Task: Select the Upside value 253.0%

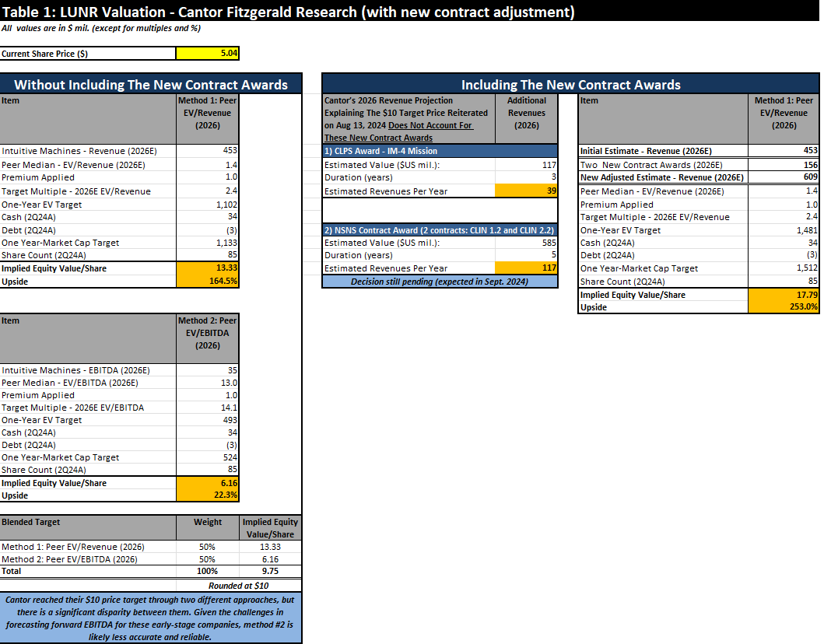Action: click(784, 306)
